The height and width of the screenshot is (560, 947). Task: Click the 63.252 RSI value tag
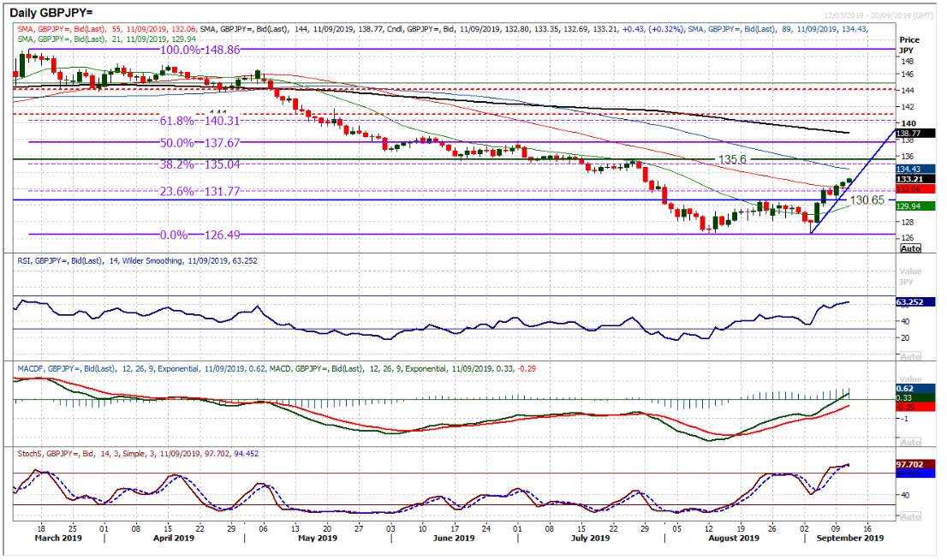(917, 302)
